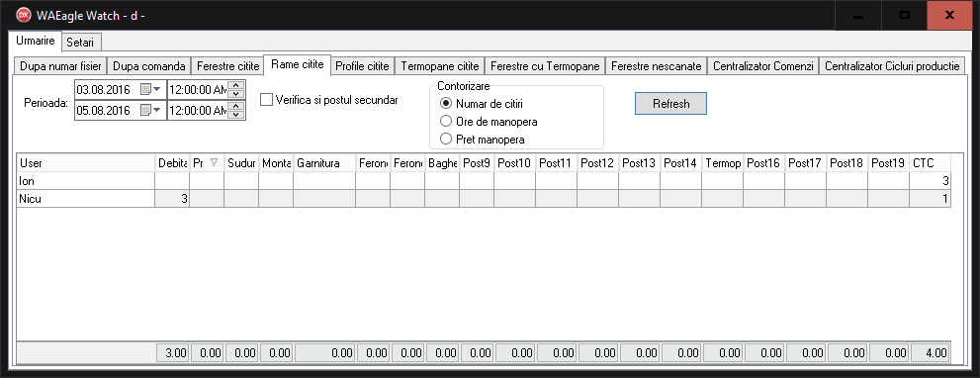The width and height of the screenshot is (980, 378).
Task: Sort by the Debita column header
Action: point(172,162)
